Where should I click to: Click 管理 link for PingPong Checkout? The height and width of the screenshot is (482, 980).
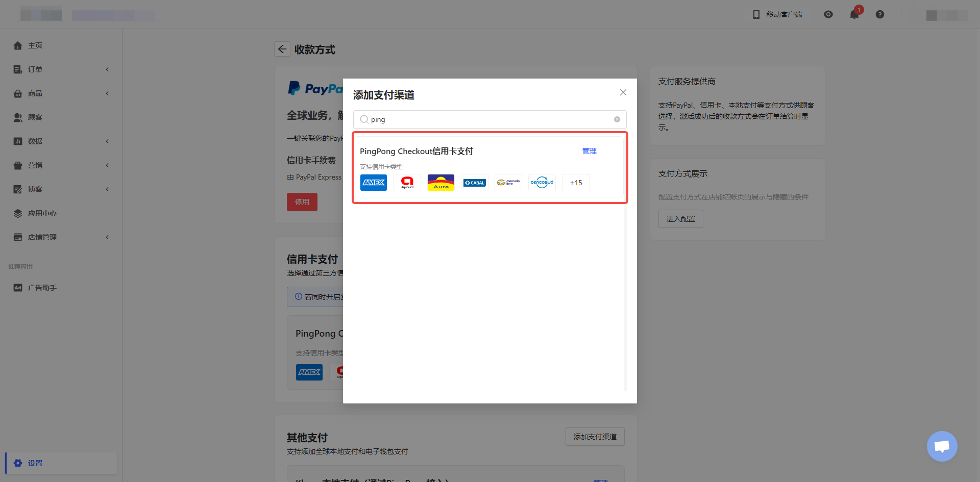click(x=589, y=151)
